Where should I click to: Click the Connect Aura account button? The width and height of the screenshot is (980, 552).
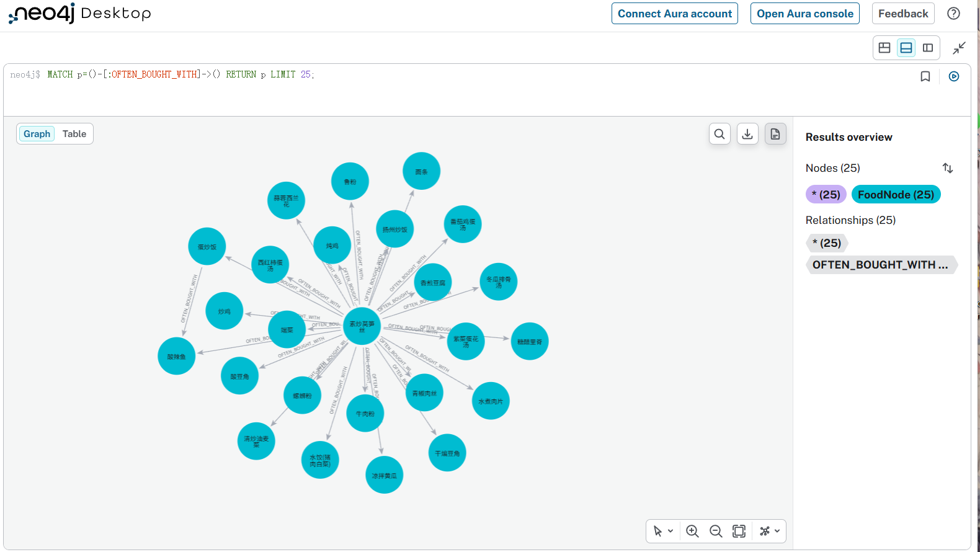point(675,14)
